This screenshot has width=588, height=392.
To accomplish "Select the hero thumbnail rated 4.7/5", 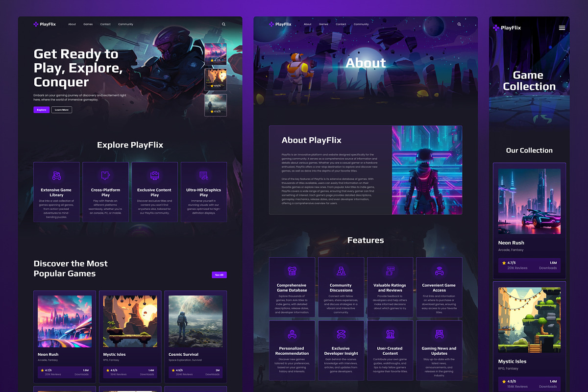I will [216, 54].
